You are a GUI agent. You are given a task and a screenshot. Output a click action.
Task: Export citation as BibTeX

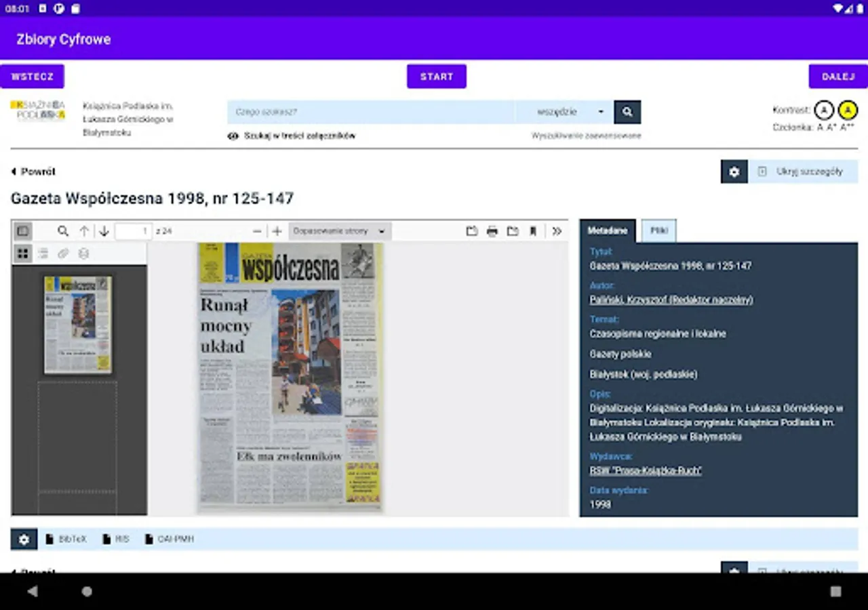coord(66,540)
